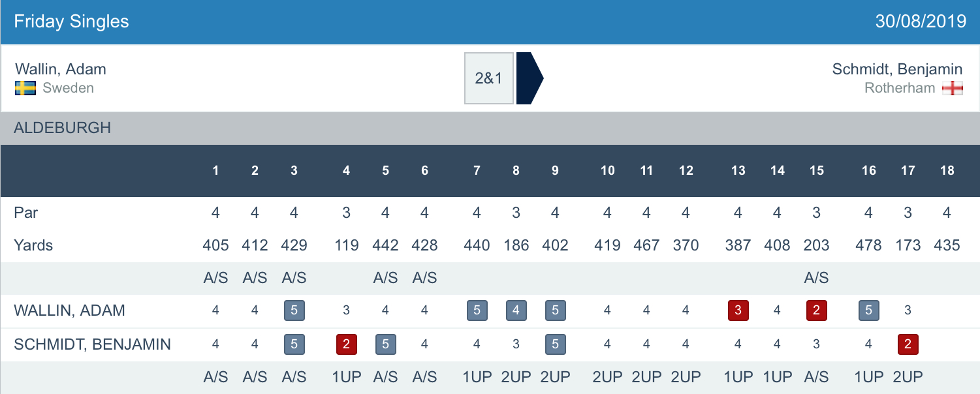Click Wallin's bogey 4 on hole 8

(516, 311)
